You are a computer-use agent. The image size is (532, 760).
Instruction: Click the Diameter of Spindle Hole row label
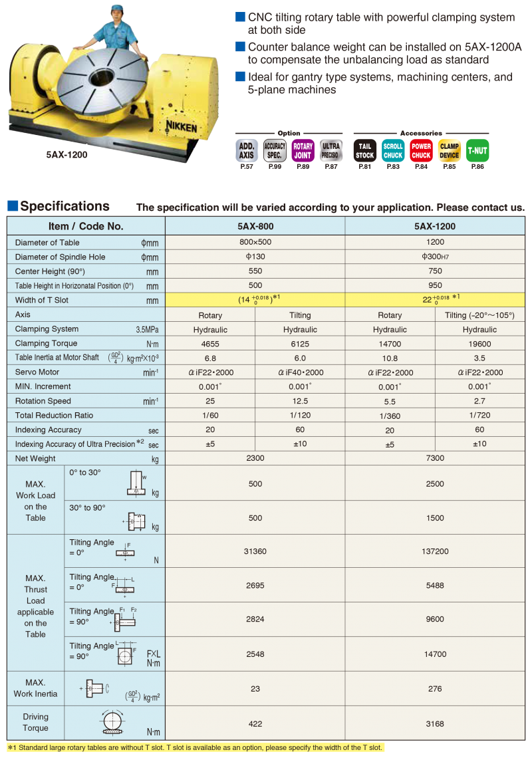point(60,257)
